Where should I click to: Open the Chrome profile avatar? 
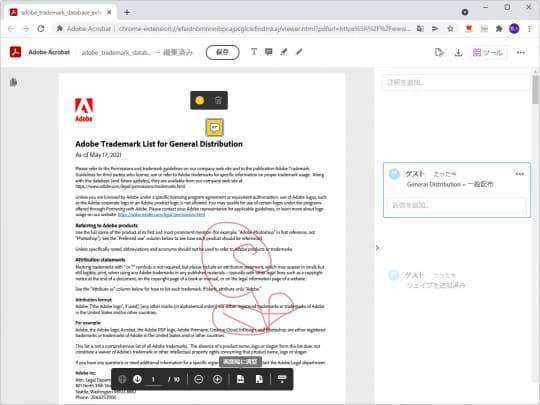(x=514, y=29)
